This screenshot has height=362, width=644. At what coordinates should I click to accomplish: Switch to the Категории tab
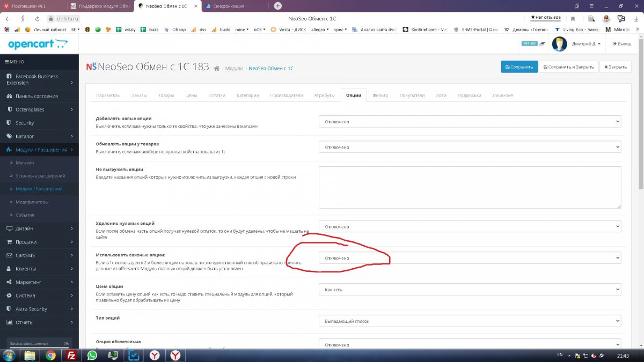(x=247, y=95)
